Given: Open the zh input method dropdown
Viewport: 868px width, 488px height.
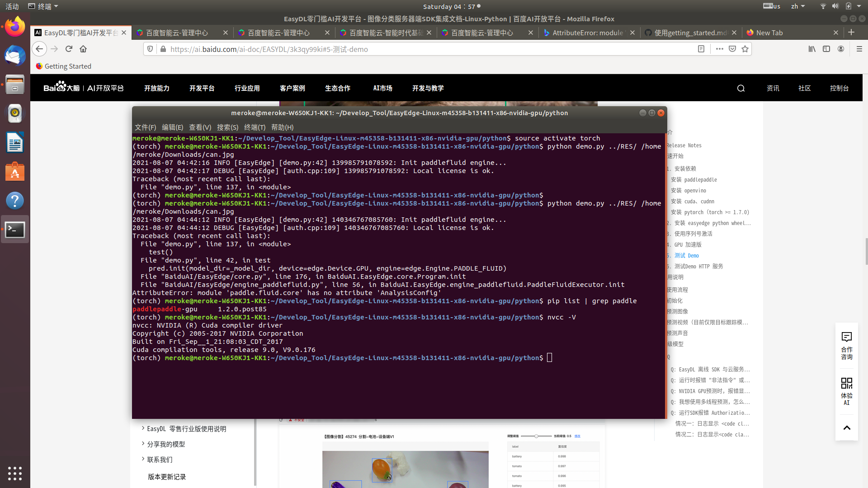Looking at the screenshot, I should click(798, 6).
